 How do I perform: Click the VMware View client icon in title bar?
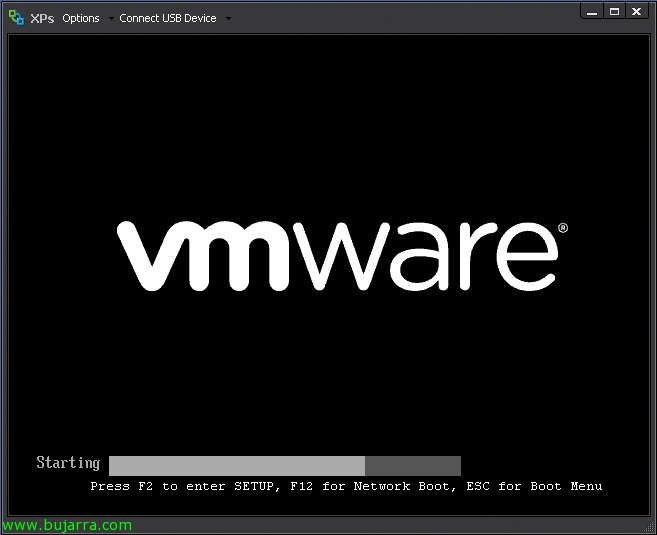tap(16, 18)
